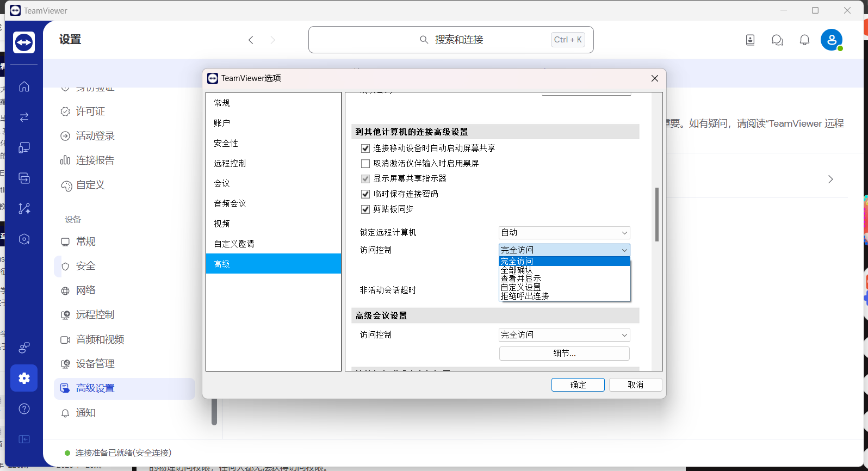868x471 pixels.
Task: Open the Settings gear in left rail
Action: tap(24, 378)
